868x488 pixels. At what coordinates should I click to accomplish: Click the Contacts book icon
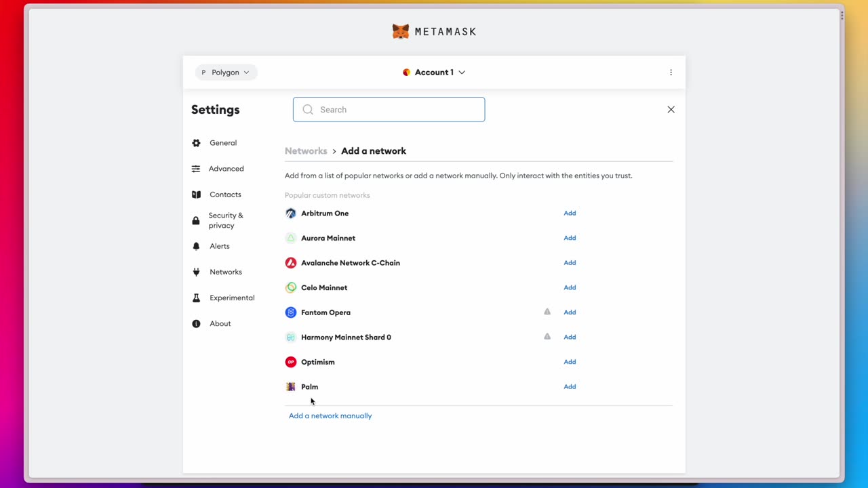196,195
